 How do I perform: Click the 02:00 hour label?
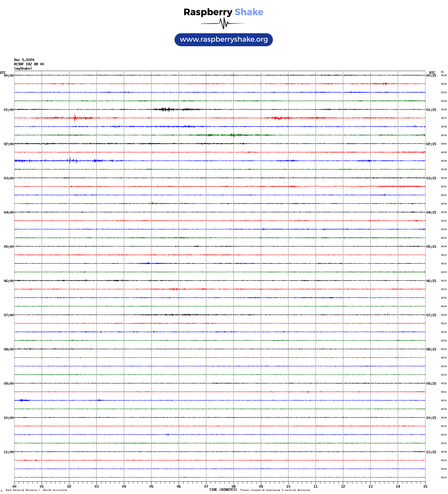(9, 144)
